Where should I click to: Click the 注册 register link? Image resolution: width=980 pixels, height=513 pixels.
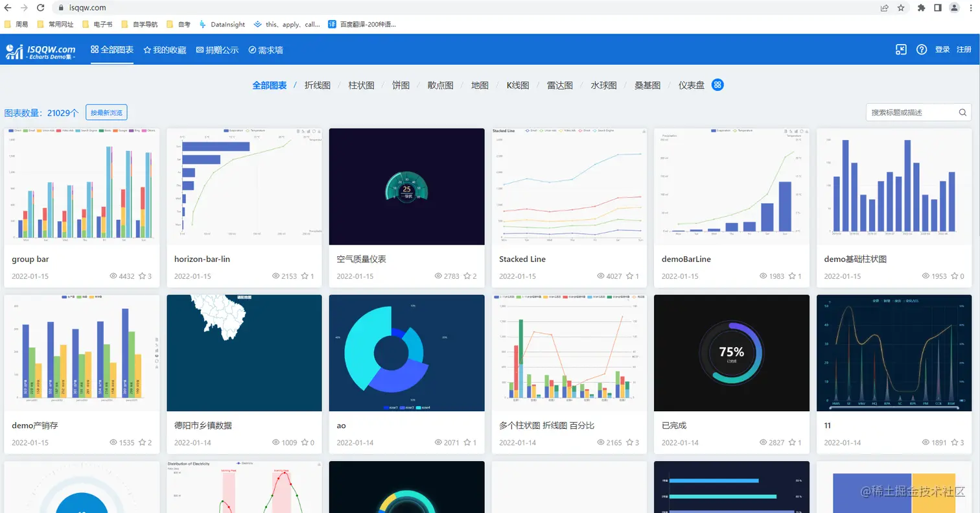[x=964, y=50]
